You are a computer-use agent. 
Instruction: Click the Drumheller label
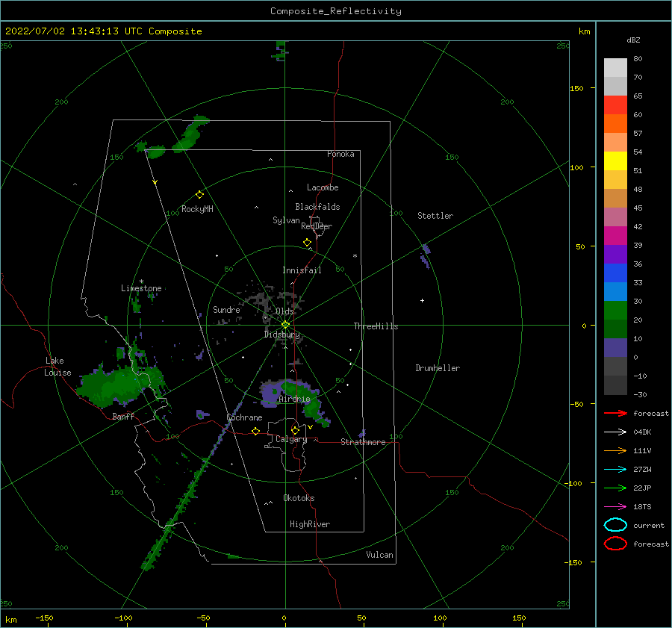coord(438,368)
